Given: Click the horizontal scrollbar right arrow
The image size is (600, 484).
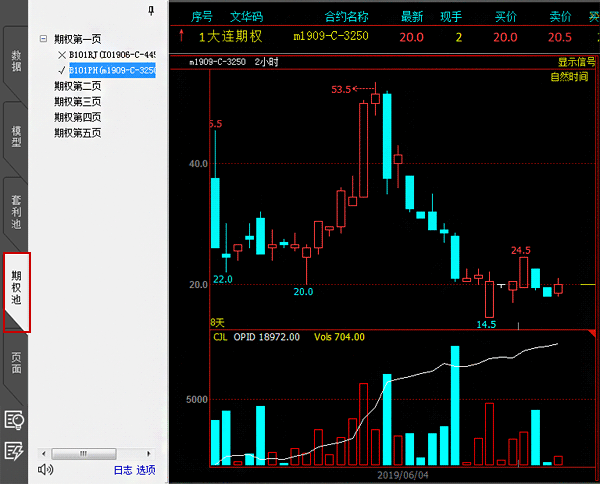Looking at the screenshot, I should pyautogui.click(x=149, y=454).
